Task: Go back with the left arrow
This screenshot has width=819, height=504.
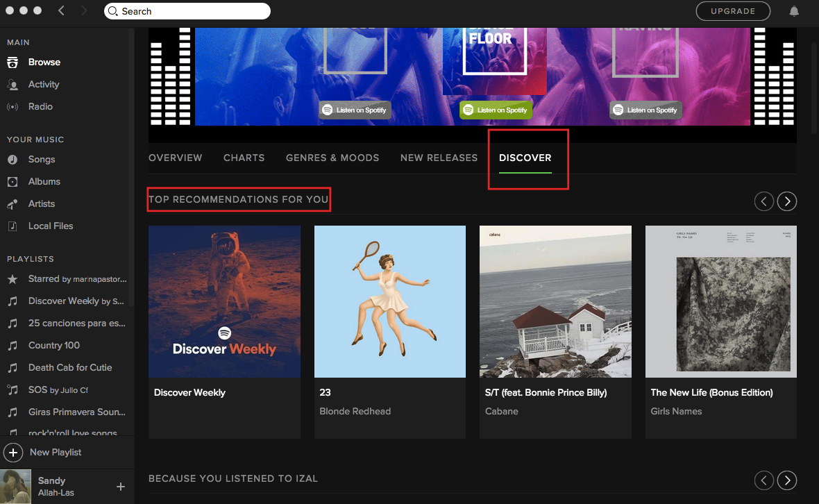Action: [61, 11]
